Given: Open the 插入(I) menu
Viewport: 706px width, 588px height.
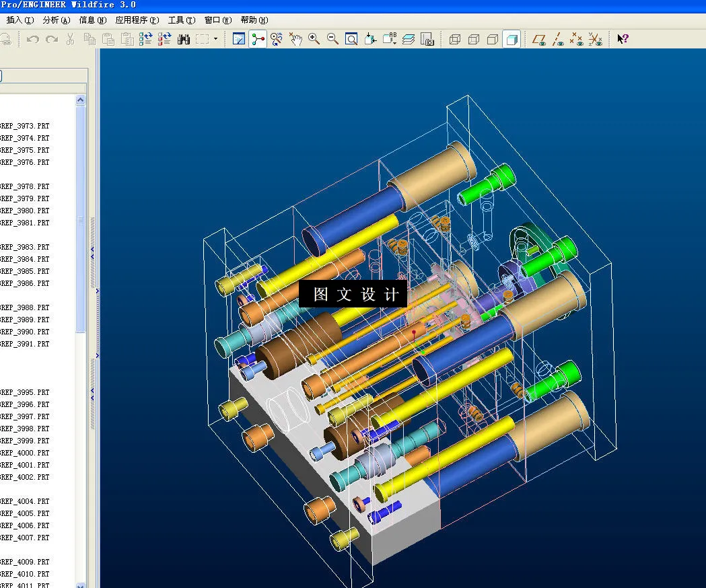Looking at the screenshot, I should 20,20.
